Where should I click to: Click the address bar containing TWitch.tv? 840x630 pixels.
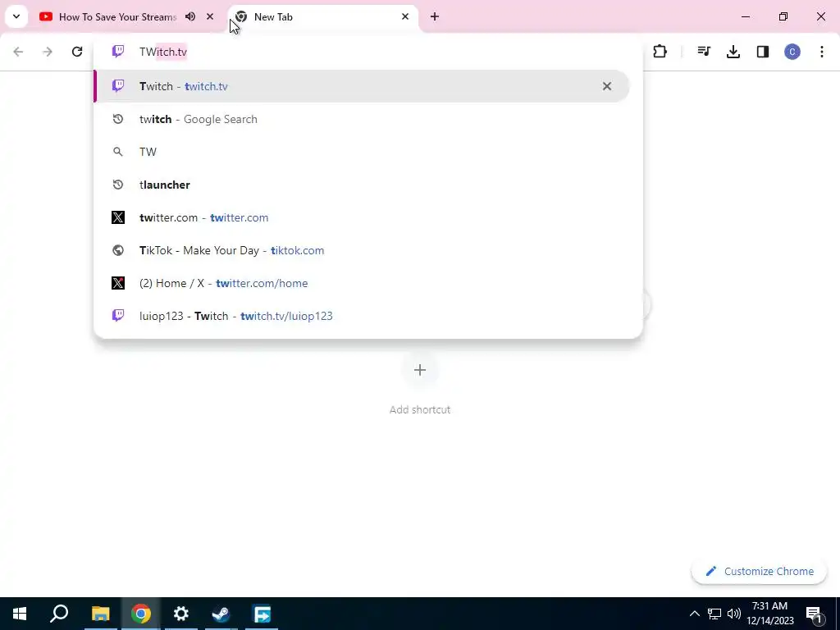368,52
